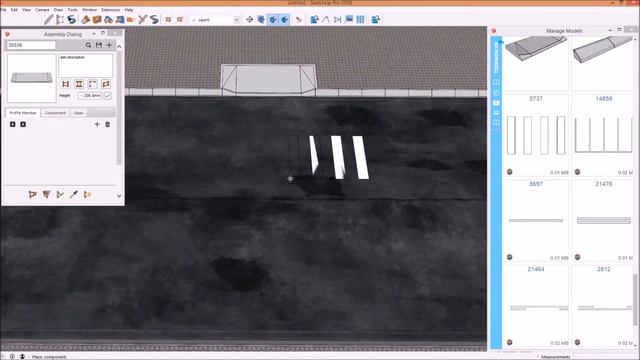Toggle the first highlighted blue globe icon
This screenshot has width=640, height=360.
(273, 20)
